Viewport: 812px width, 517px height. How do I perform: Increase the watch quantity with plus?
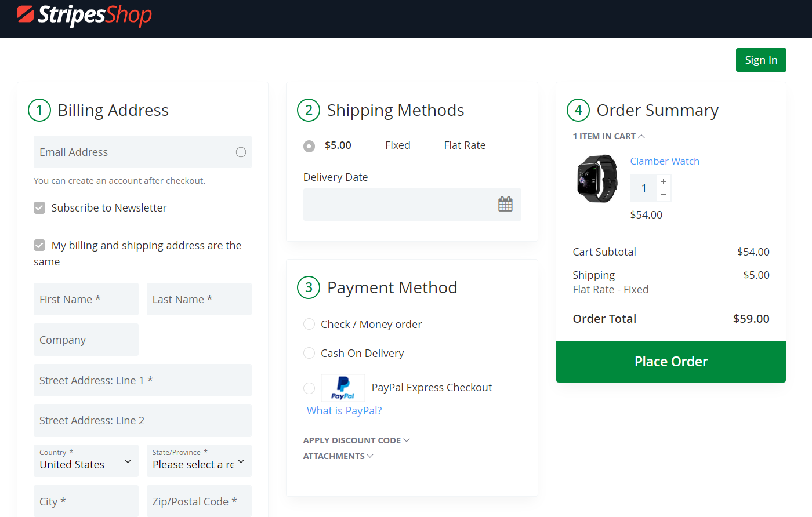click(x=664, y=181)
